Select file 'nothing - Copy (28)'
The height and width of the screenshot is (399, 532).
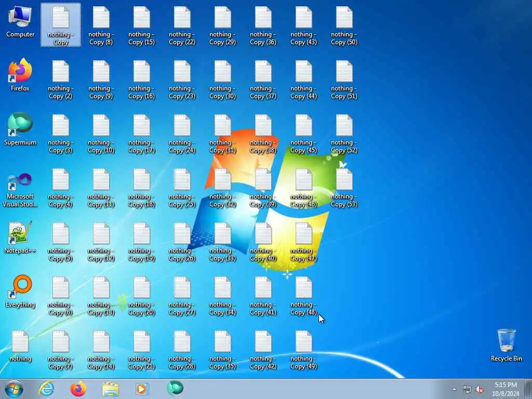coord(182,350)
